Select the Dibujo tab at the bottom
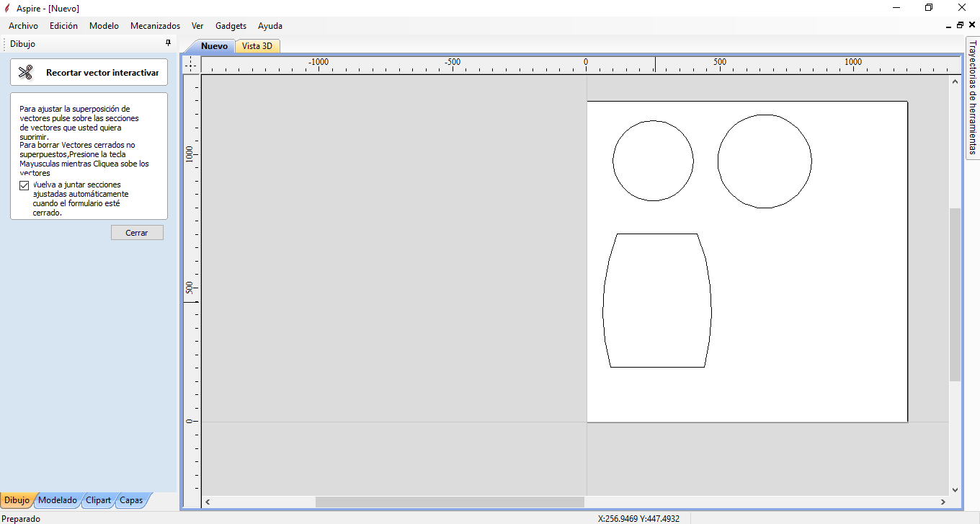Viewport: 980px width, 524px height. point(17,500)
